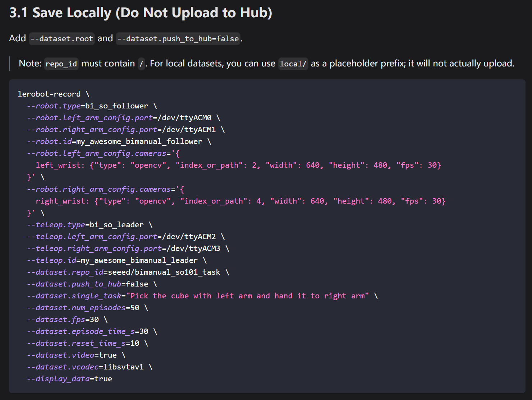The image size is (532, 400).
Task: Click the "--robot.left_arm_config.port=/dev/ttyACM0" line
Action: coord(123,118)
